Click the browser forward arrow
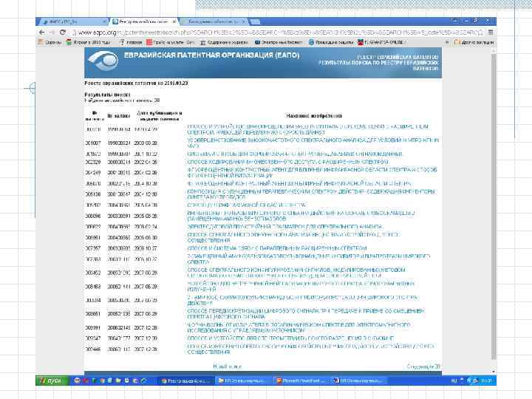This screenshot has width=532, height=399. pyautogui.click(x=52, y=33)
